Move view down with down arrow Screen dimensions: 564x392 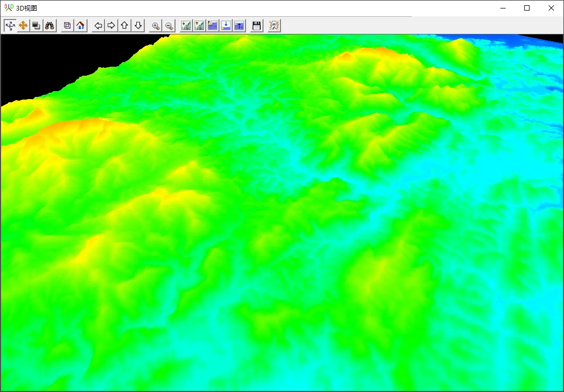coord(138,25)
